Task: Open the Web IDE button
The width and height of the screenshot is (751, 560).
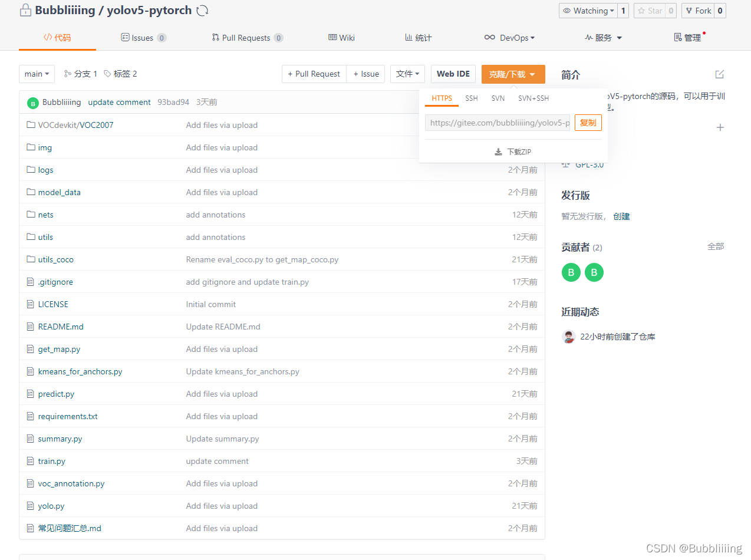Action: [453, 74]
